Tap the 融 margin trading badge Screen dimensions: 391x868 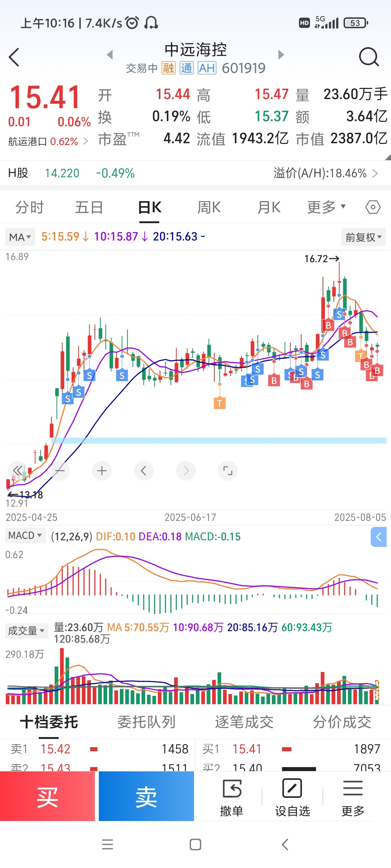click(168, 68)
